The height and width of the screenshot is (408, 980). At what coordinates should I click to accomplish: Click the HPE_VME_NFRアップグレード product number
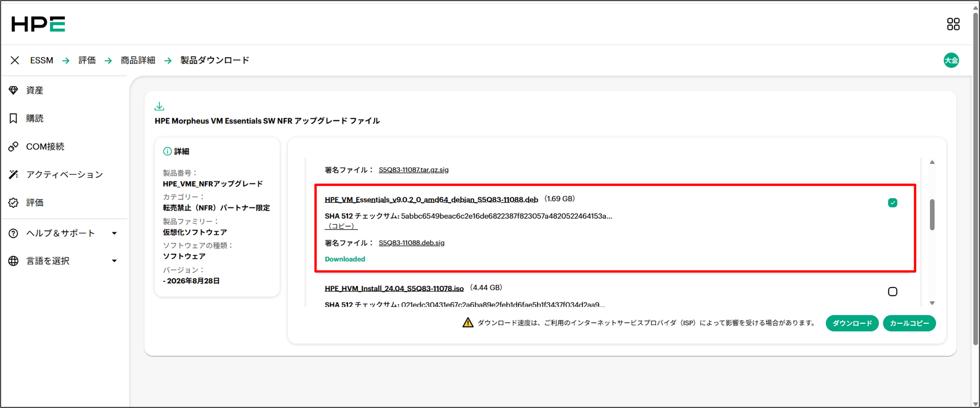click(213, 184)
